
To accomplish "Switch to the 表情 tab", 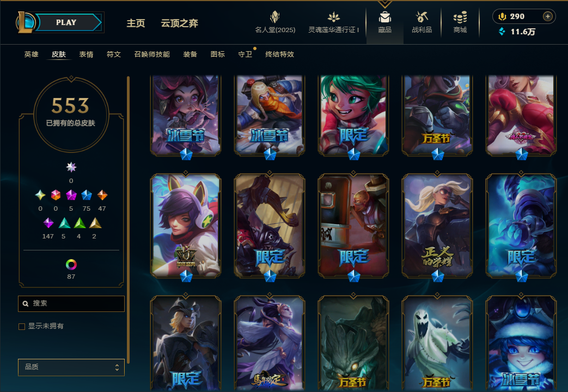I will 86,54.
